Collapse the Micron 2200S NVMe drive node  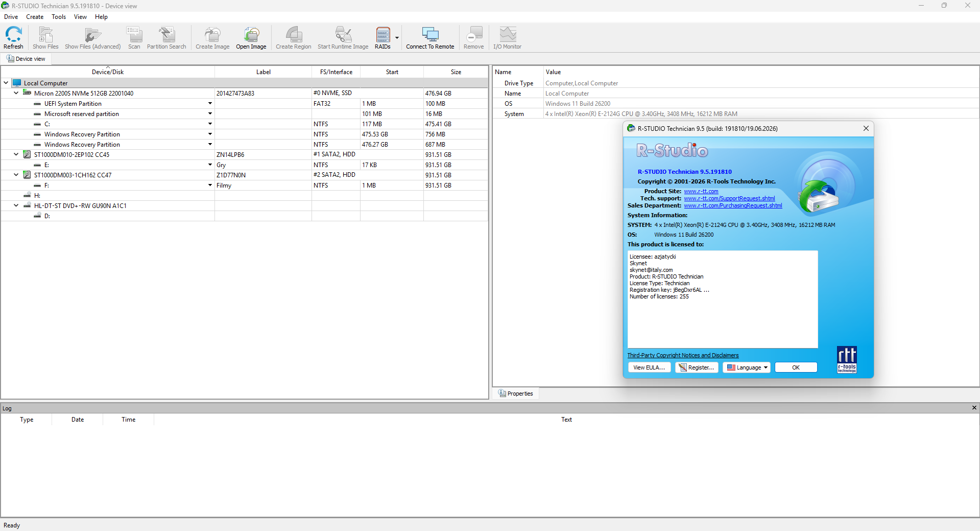click(x=16, y=93)
